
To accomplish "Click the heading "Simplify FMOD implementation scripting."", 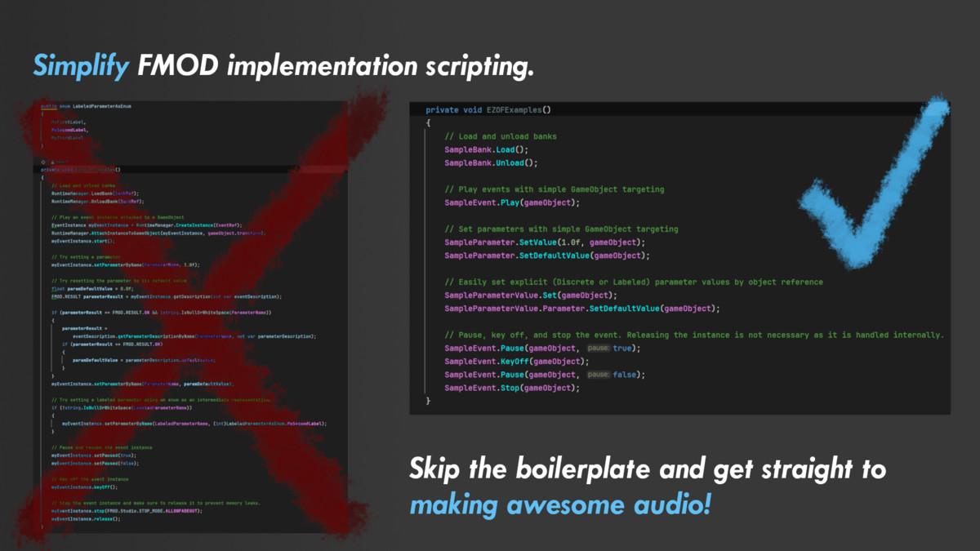I will pos(283,66).
